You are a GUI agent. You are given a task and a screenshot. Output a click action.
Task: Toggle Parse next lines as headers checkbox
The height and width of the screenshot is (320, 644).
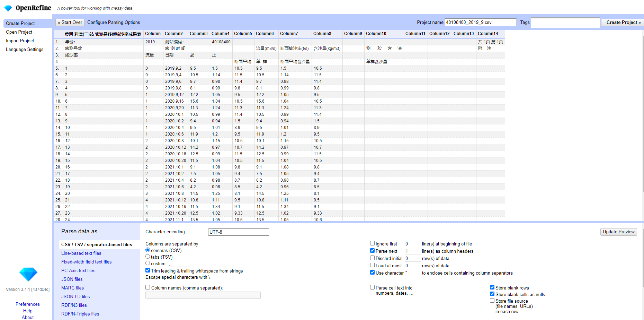click(x=373, y=251)
